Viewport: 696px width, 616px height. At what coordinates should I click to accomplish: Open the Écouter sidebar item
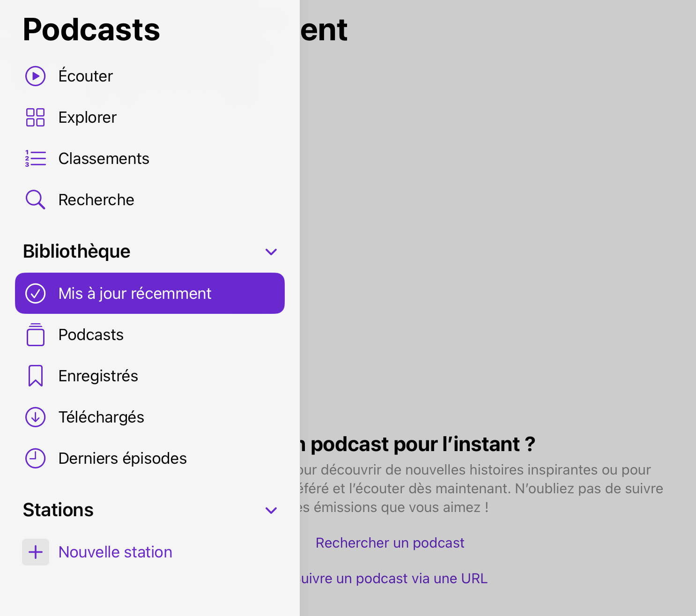[x=86, y=76]
